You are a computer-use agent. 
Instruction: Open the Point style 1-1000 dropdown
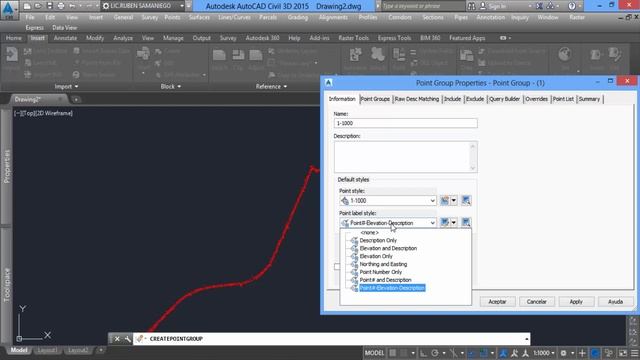tap(388, 200)
